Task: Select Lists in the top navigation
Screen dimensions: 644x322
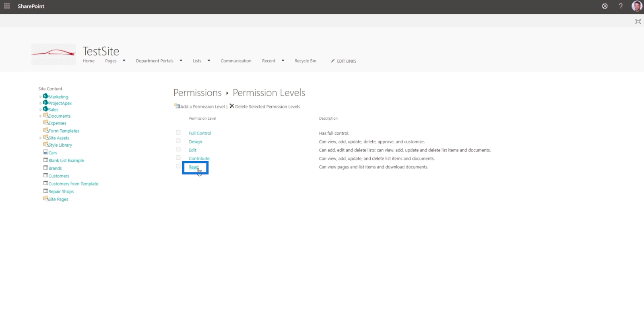Action: coord(197,61)
